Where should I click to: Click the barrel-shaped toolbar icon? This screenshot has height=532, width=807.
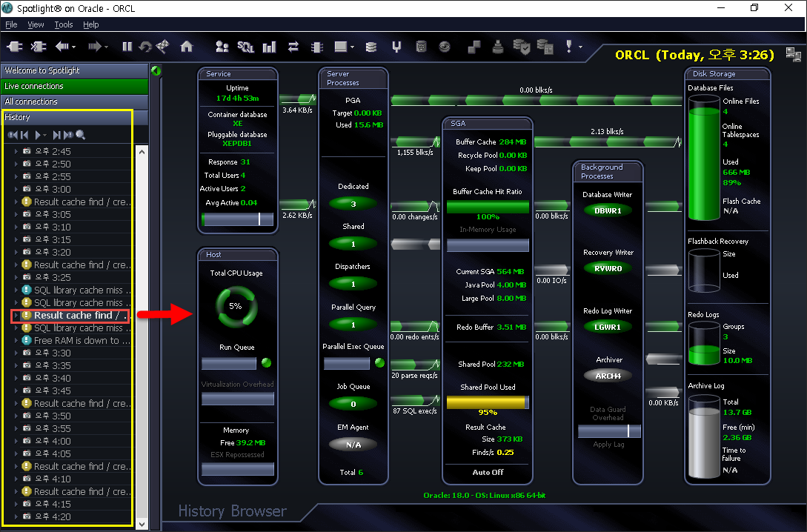click(421, 47)
